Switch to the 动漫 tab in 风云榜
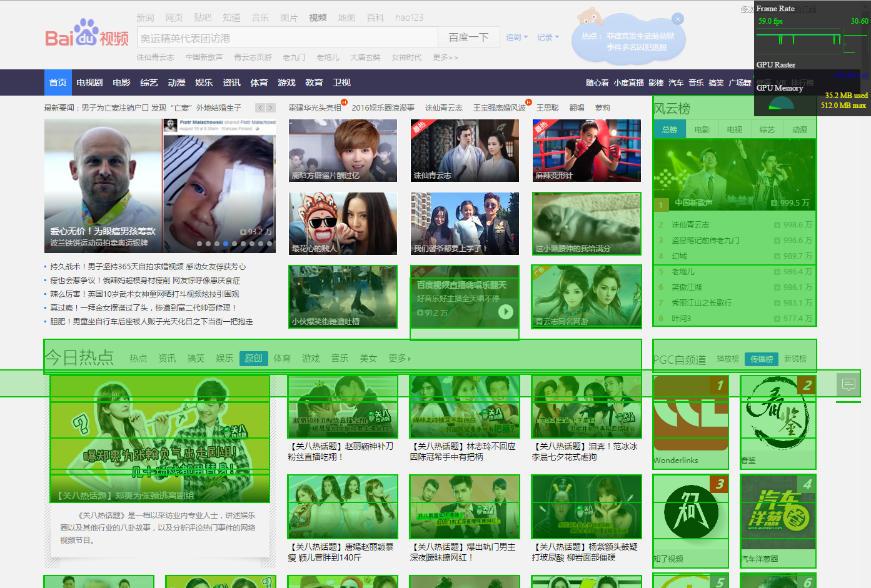This screenshot has width=871, height=588. (800, 130)
